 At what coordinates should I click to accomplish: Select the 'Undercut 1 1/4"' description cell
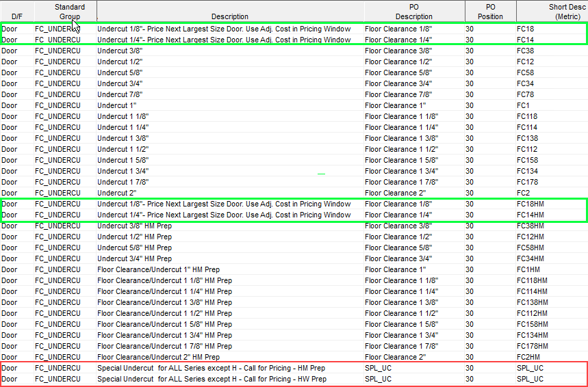230,127
